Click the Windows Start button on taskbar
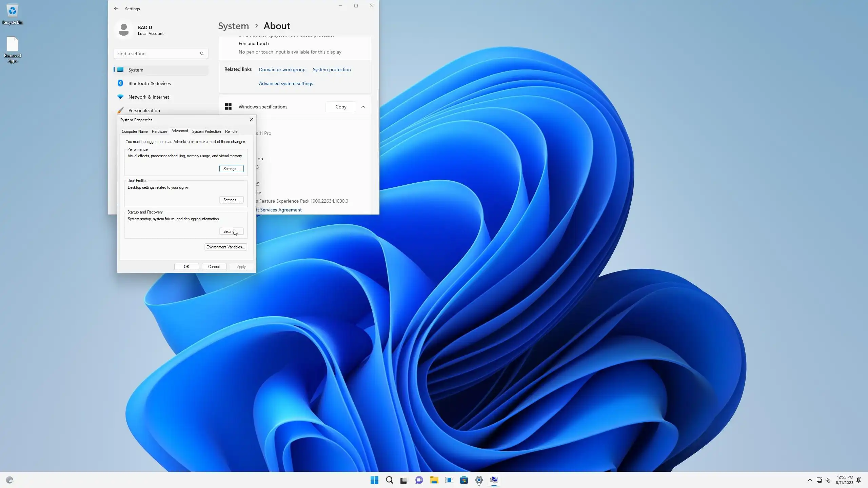Image resolution: width=868 pixels, height=488 pixels. 374,480
